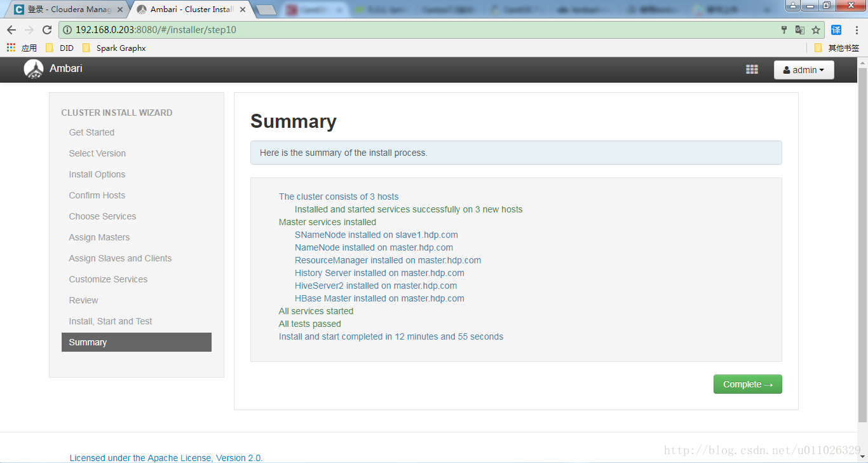Click the CLUSTER INSTALL WIZARD heading

[x=117, y=113]
